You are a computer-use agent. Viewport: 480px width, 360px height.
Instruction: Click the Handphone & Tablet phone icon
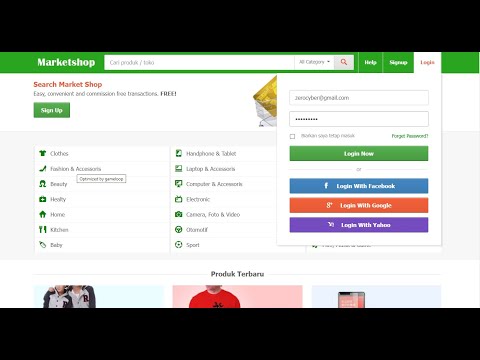tap(179, 153)
